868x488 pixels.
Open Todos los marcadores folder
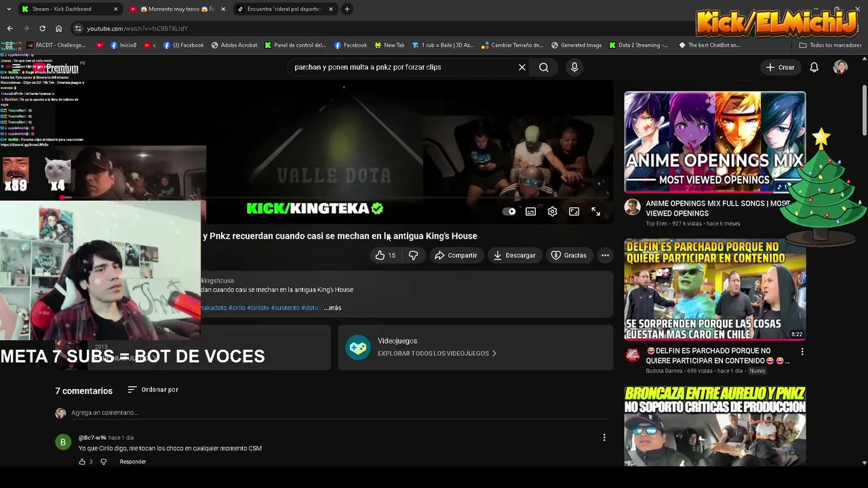point(831,45)
